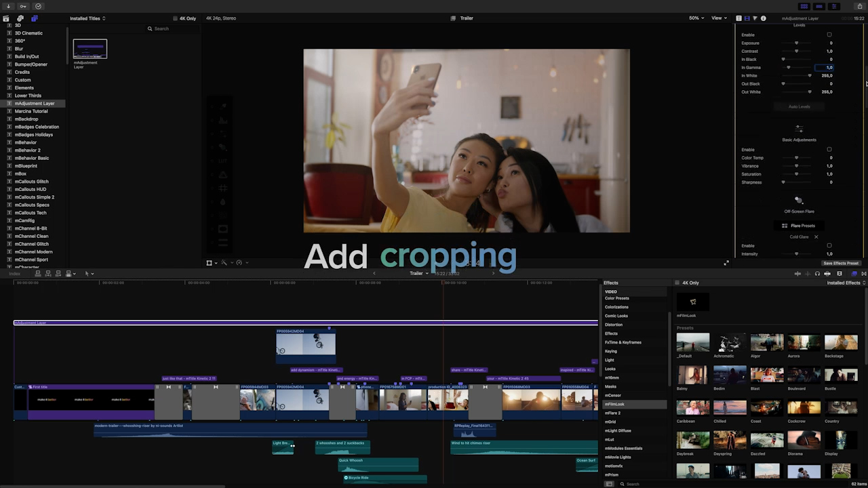
Task: Remove the Cold Glare preset X
Action: point(816,237)
